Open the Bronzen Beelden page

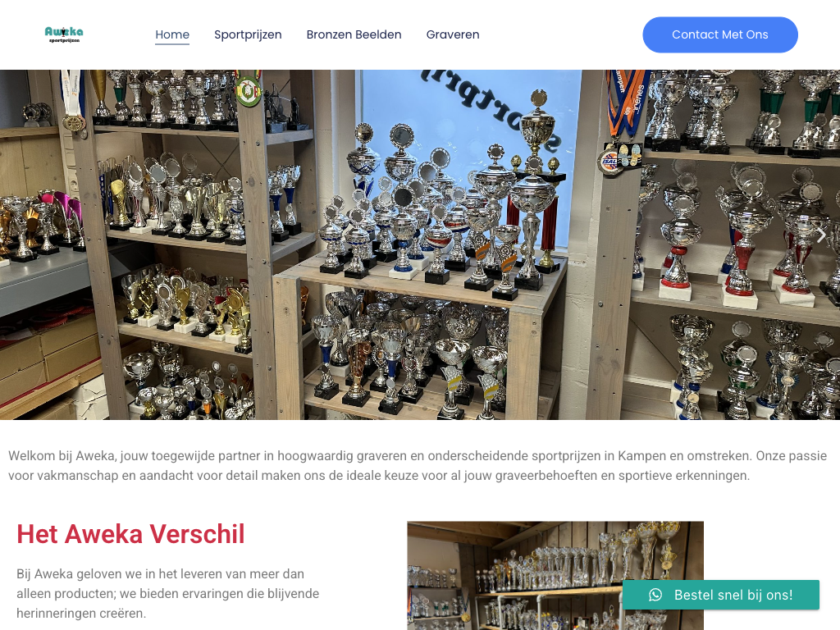tap(354, 34)
